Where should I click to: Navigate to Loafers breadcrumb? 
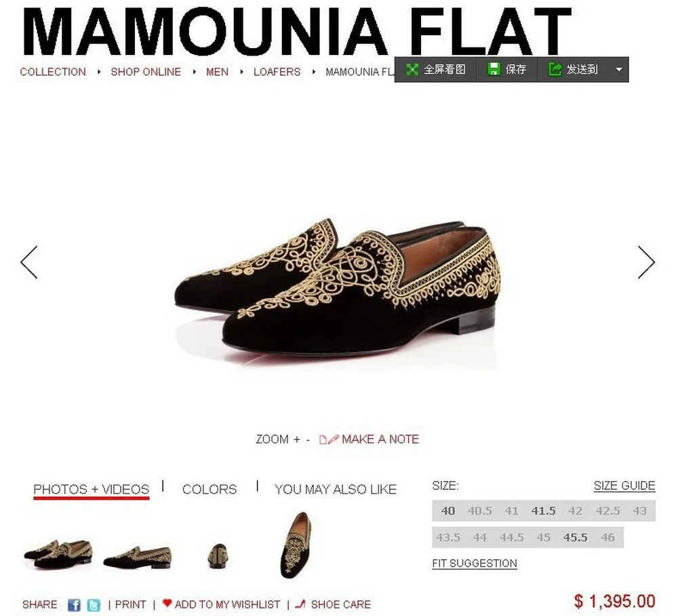pyautogui.click(x=277, y=72)
